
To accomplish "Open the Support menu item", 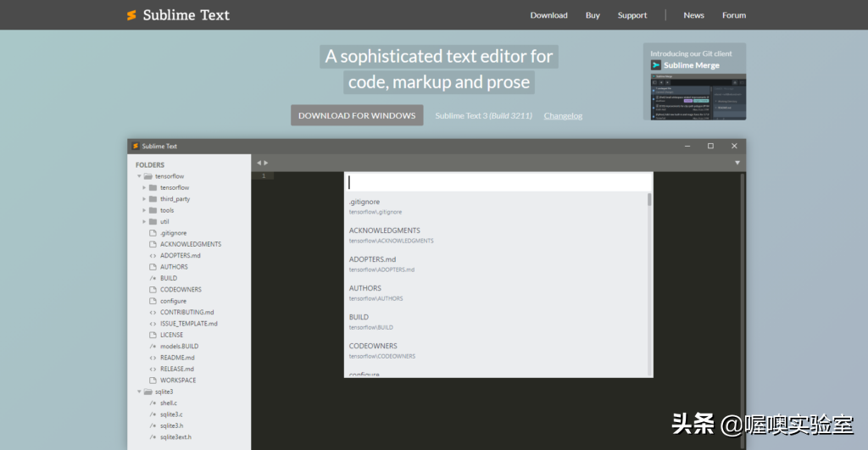I will coord(632,15).
